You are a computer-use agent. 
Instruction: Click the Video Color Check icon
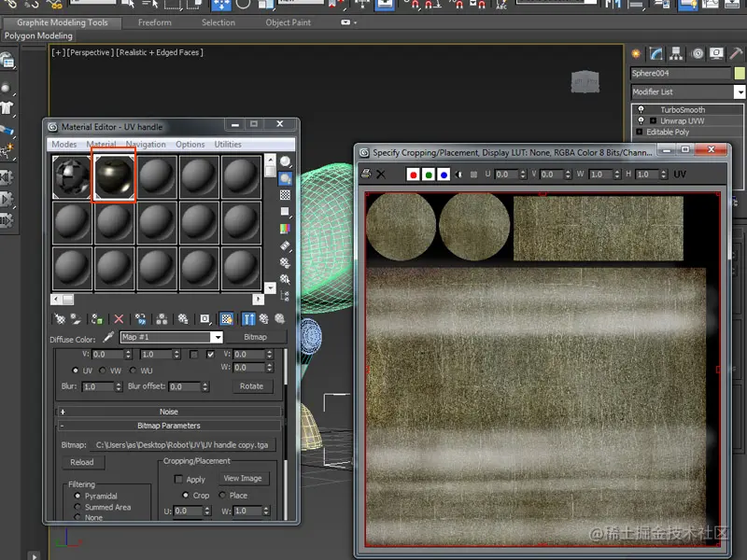(x=285, y=228)
